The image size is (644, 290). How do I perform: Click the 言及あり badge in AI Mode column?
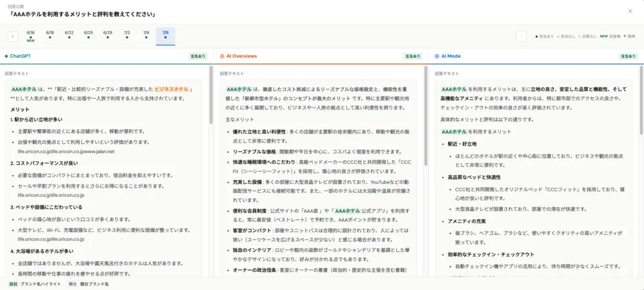[x=629, y=56]
